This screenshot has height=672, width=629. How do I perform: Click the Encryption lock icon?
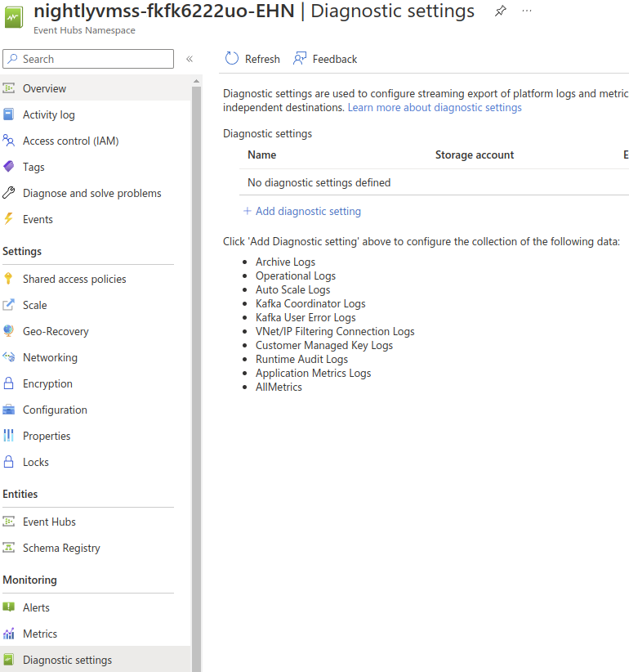(x=9, y=383)
